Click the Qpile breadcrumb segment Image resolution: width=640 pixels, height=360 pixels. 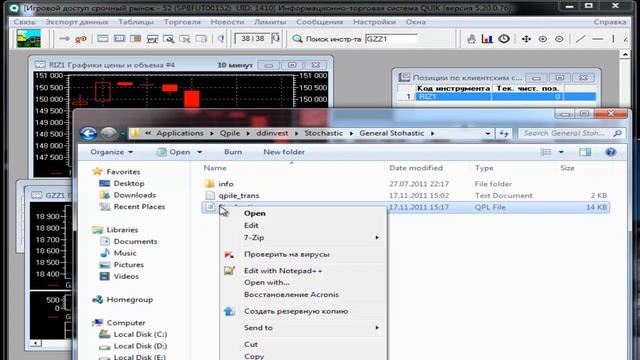click(230, 133)
